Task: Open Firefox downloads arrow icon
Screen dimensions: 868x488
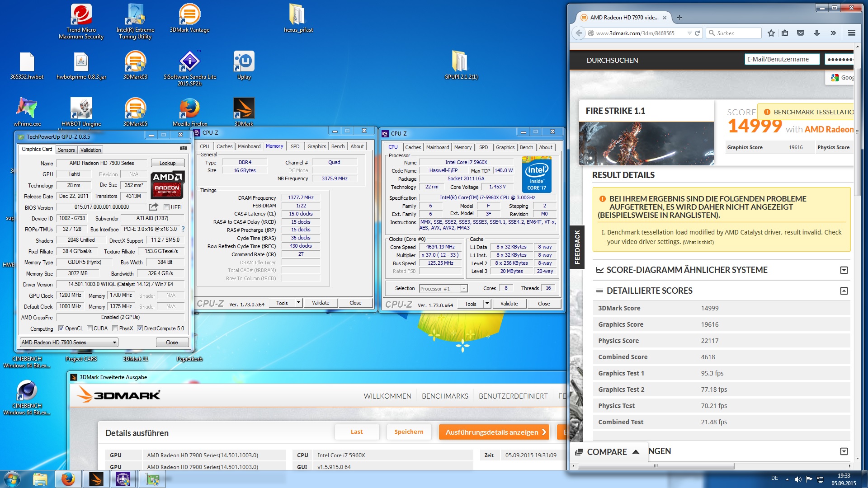Action: click(816, 33)
